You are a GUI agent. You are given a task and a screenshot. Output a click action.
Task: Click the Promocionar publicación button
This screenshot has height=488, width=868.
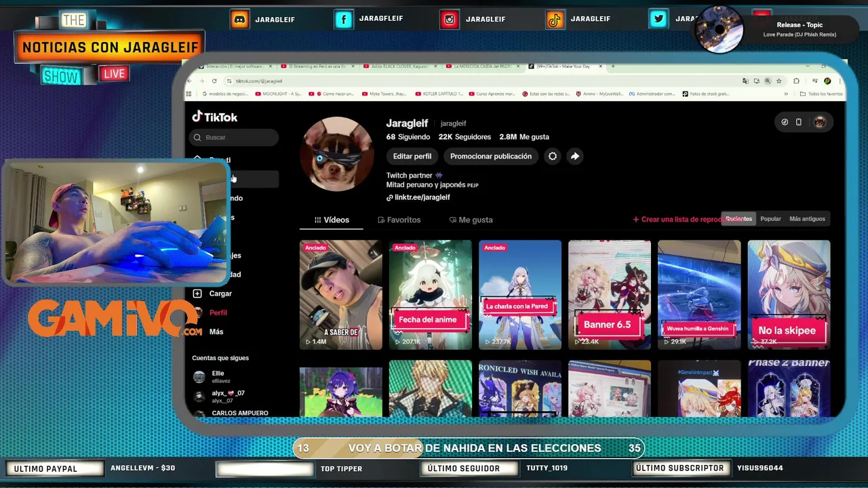tap(491, 156)
